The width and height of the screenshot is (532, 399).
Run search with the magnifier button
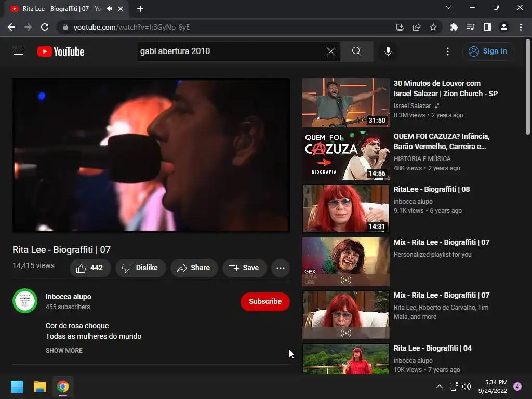(356, 51)
